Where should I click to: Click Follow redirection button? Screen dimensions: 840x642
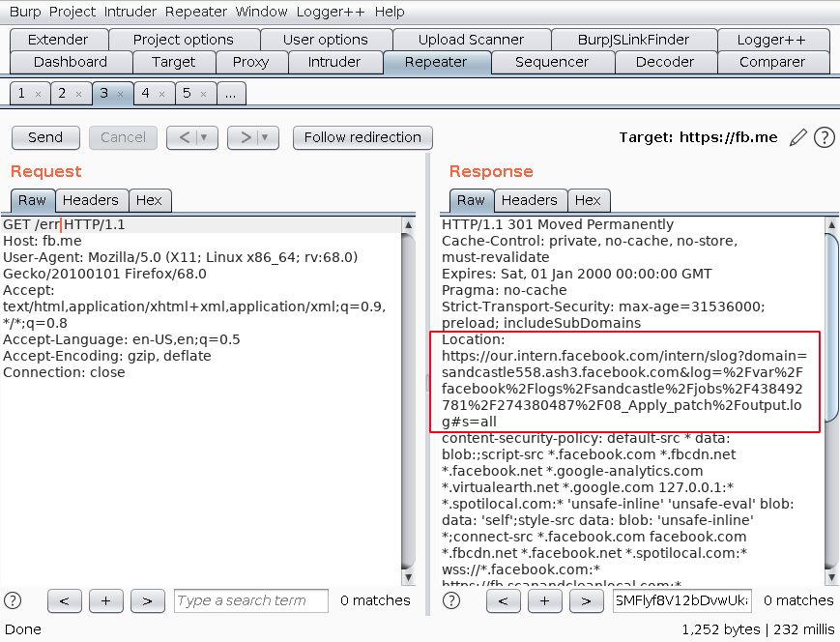362,137
